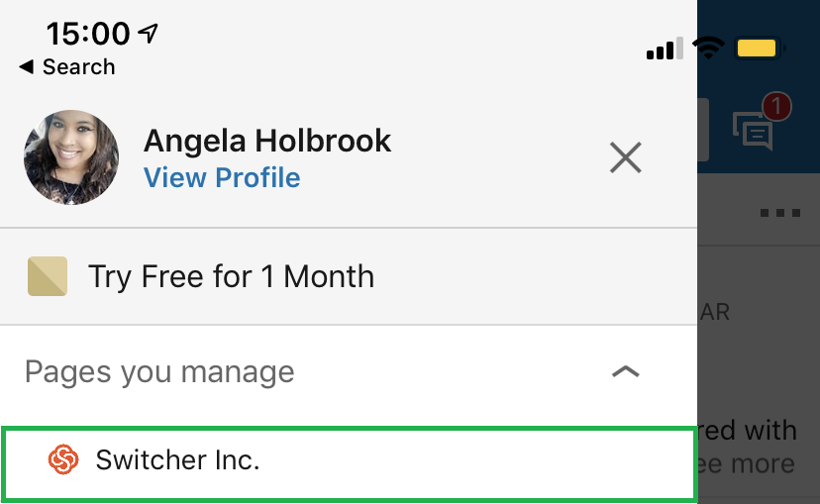Image resolution: width=820 pixels, height=504 pixels.
Task: Tap the Switcher Inc. logo icon
Action: (x=63, y=459)
